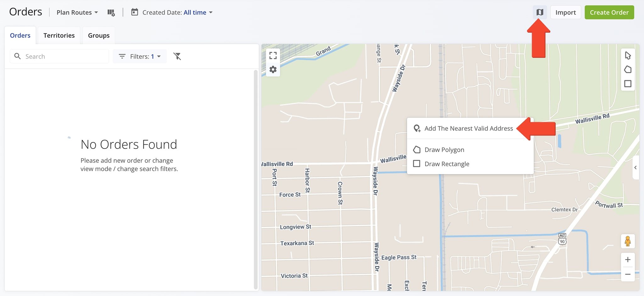
Task: Click the Eagle Pass St map label
Action: coord(399,257)
